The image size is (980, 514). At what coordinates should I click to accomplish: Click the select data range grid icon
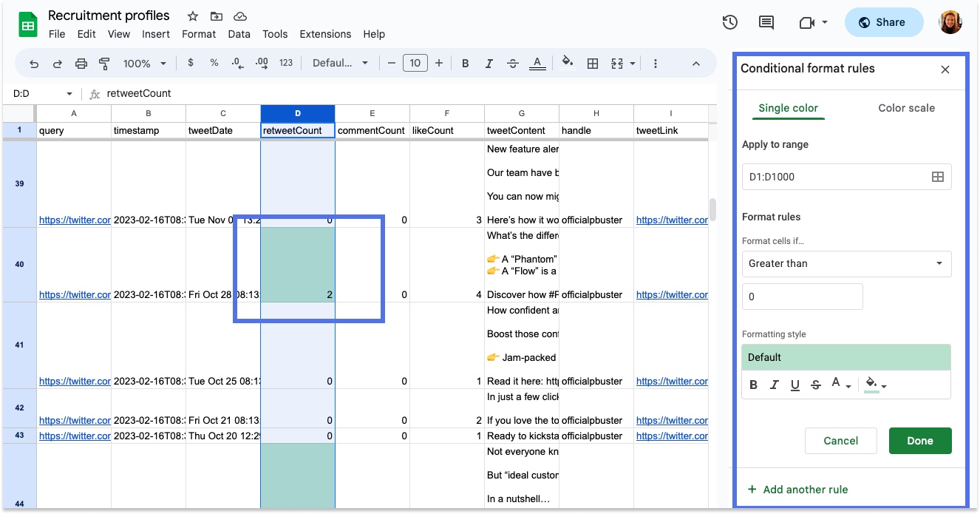pos(937,176)
